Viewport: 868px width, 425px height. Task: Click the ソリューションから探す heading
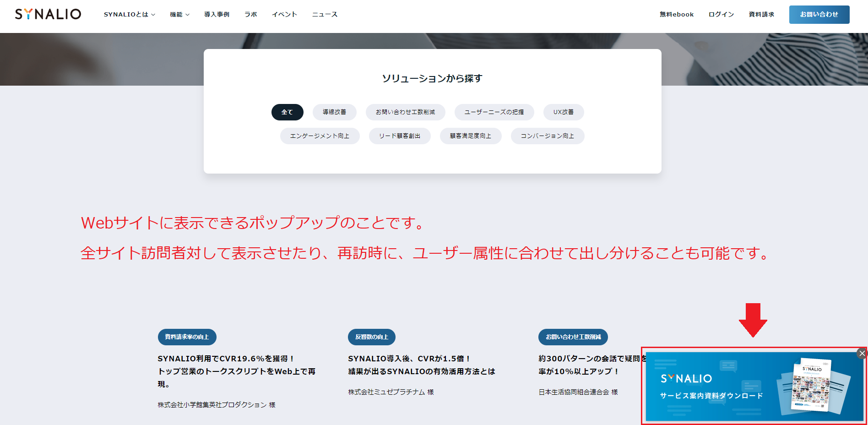[432, 79]
